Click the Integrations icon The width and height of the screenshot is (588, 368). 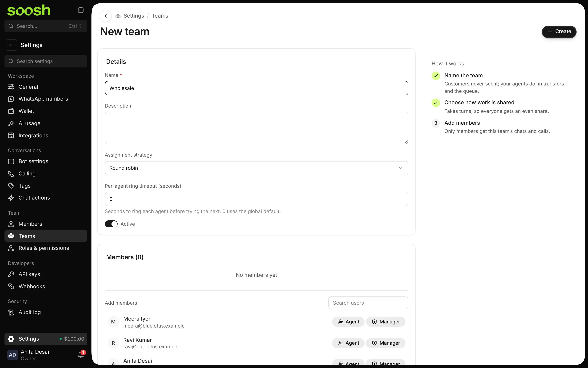[x=11, y=136]
